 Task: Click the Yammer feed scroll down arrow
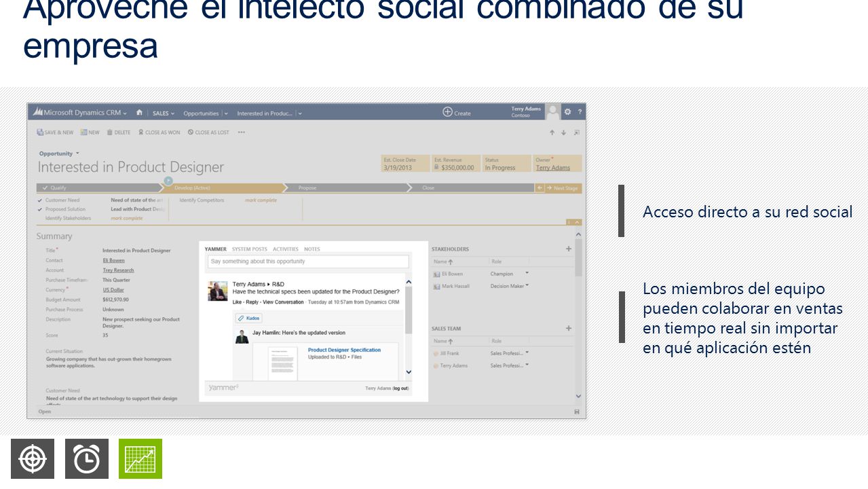[409, 372]
